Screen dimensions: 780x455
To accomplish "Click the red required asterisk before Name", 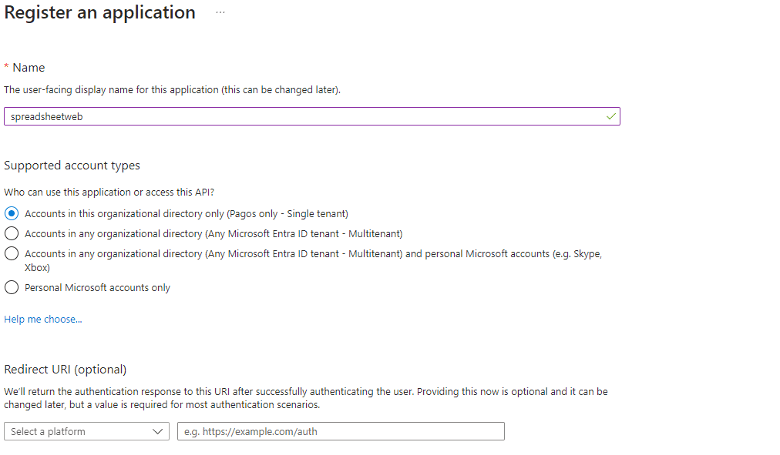I will click(7, 67).
